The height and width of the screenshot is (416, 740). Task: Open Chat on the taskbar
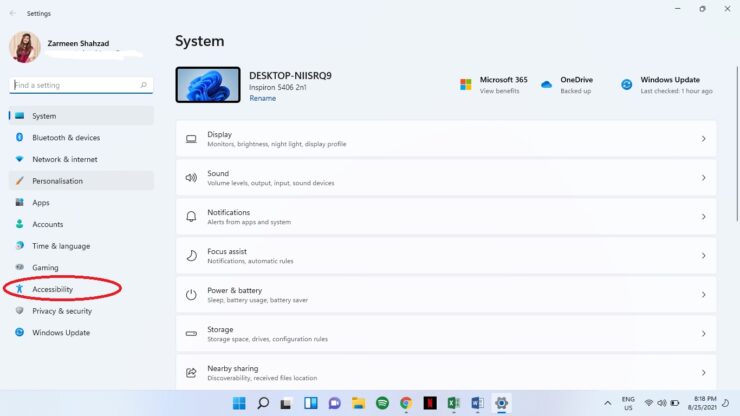335,403
